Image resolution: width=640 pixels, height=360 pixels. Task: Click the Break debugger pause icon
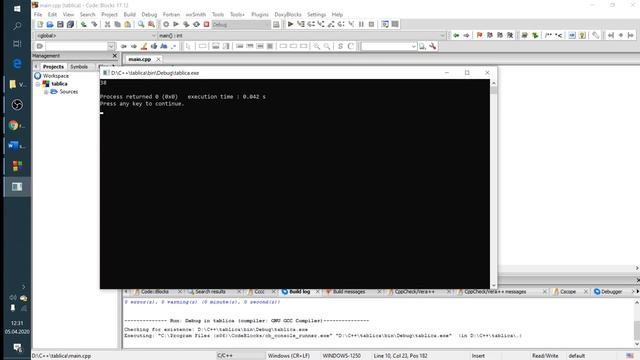tap(361, 24)
